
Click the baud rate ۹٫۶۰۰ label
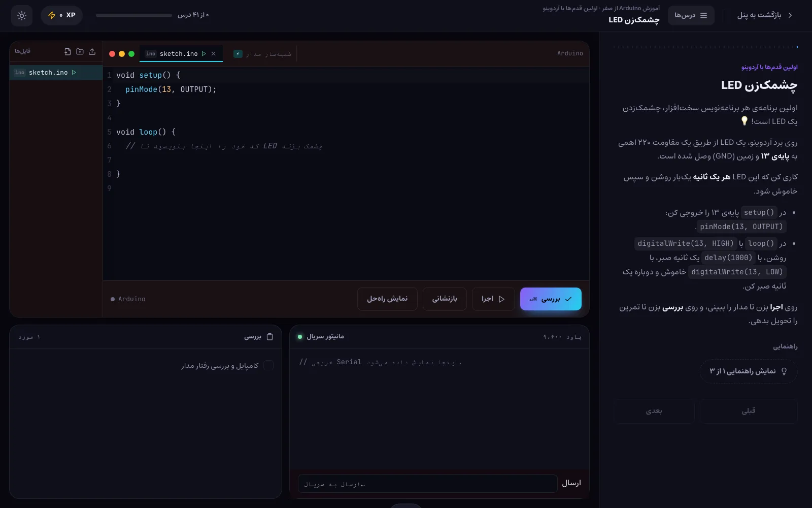pos(562,337)
